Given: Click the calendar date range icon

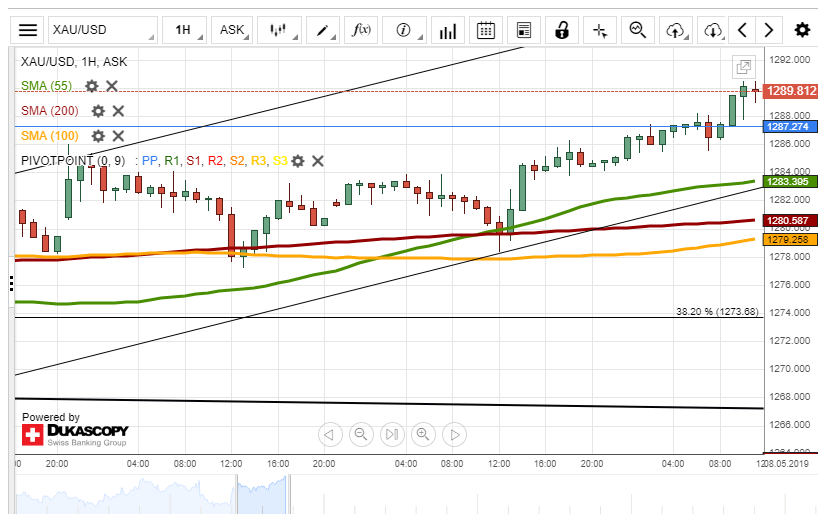Looking at the screenshot, I should [x=485, y=30].
